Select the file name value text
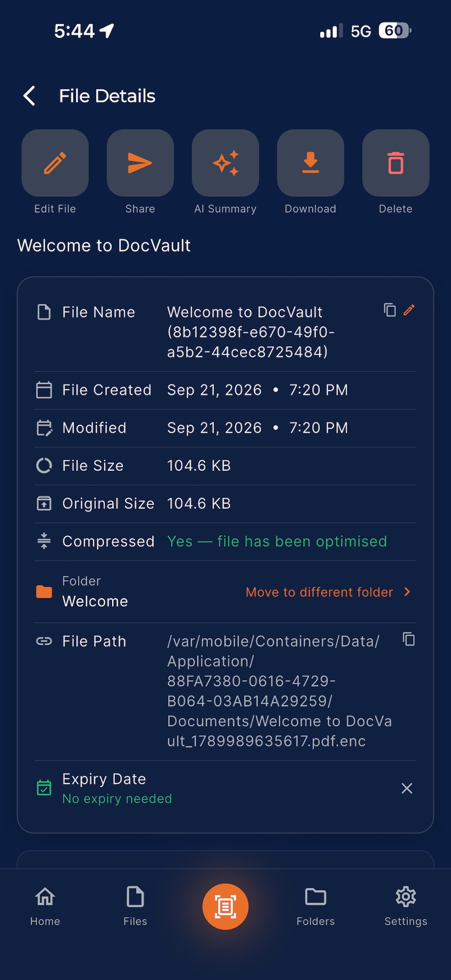Screen dimensions: 451x980 click(251, 332)
